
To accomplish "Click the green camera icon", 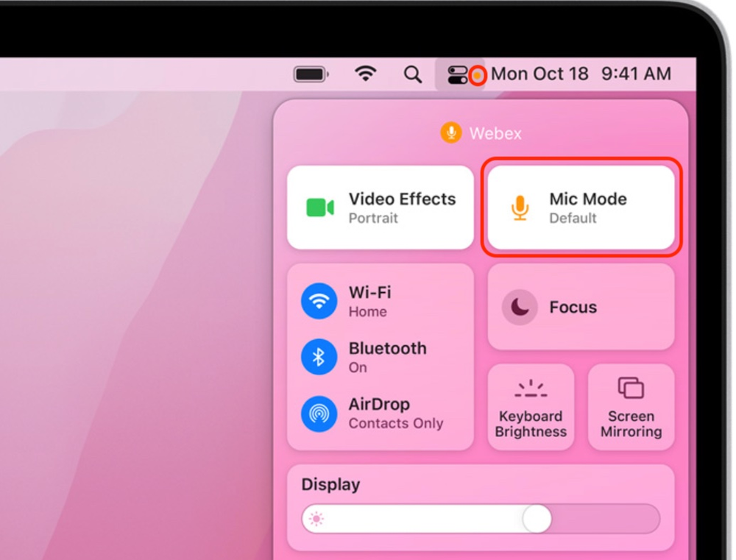I will 320,208.
